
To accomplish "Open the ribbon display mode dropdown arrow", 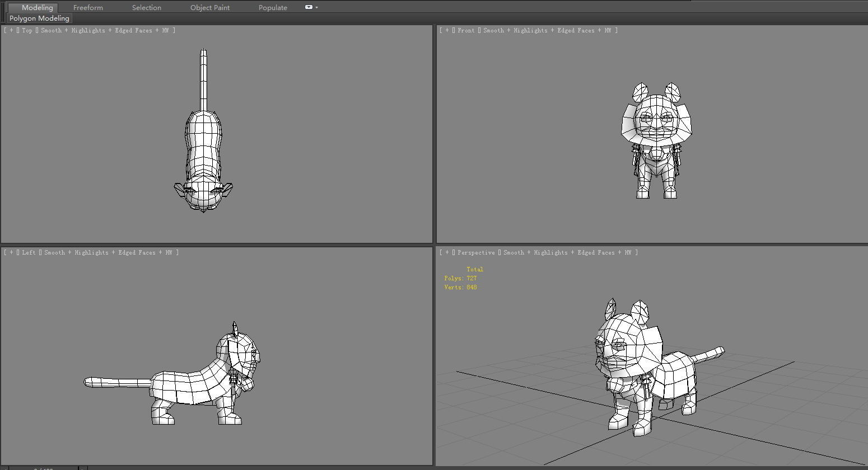I will (x=317, y=7).
